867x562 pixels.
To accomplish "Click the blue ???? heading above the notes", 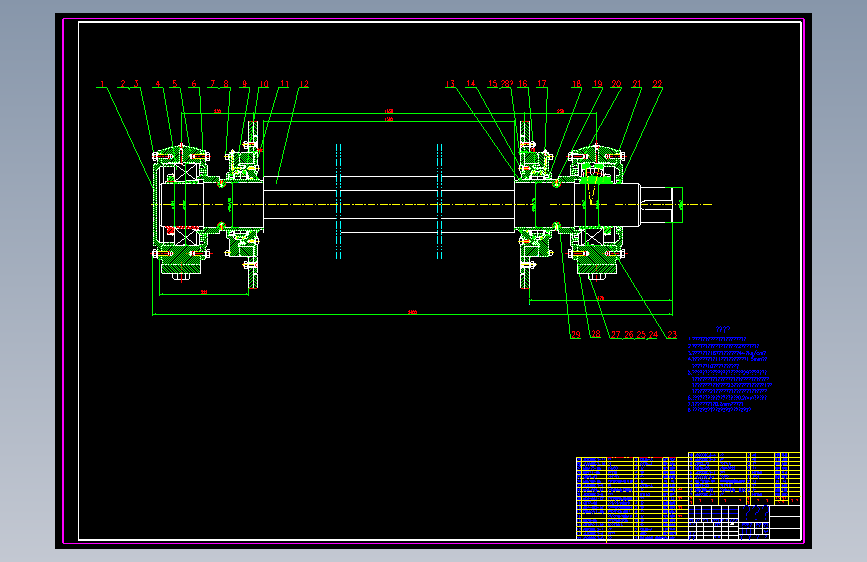I will [x=722, y=329].
